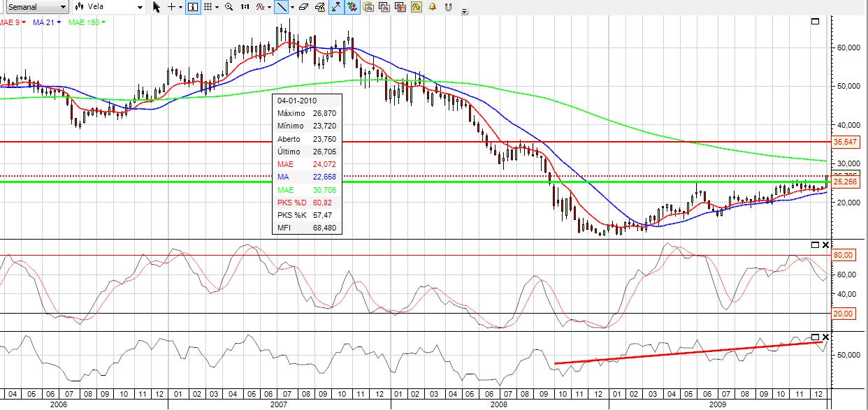The image size is (868, 410).
Task: Click the indicators wave icon
Action: pyautogui.click(x=260, y=7)
